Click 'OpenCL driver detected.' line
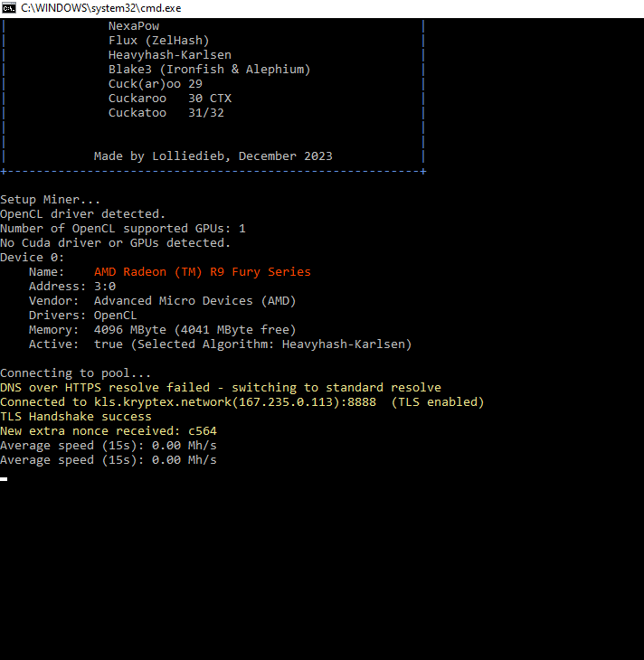The width and height of the screenshot is (644, 660). pyautogui.click(x=82, y=214)
